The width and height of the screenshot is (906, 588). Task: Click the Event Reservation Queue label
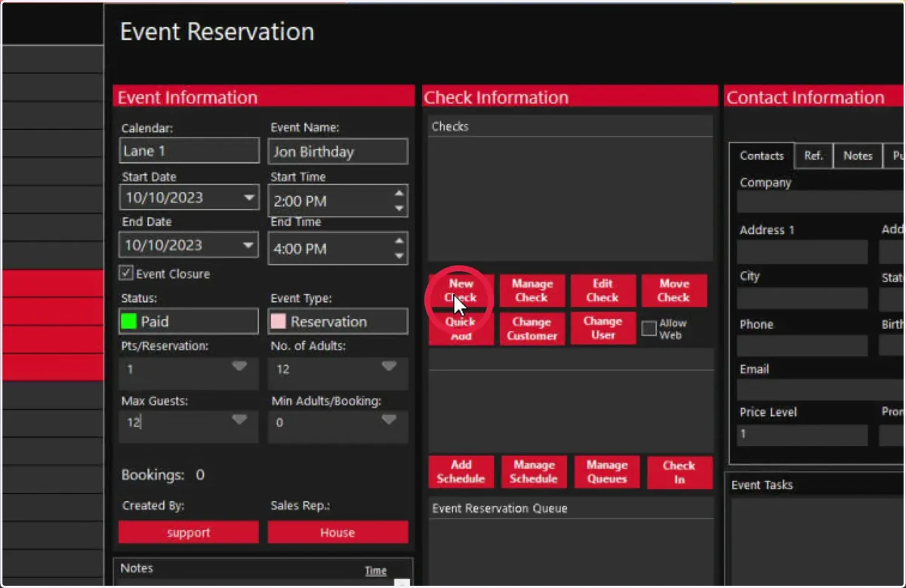tap(499, 508)
